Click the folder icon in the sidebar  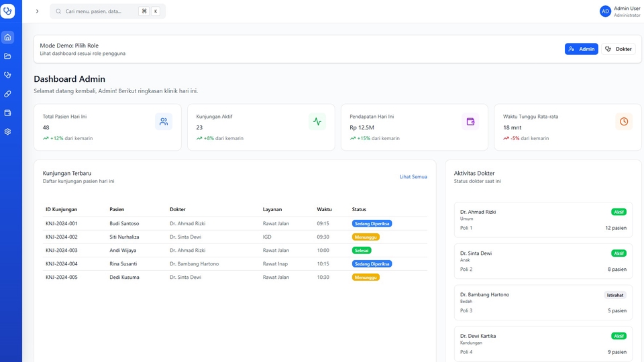7,56
